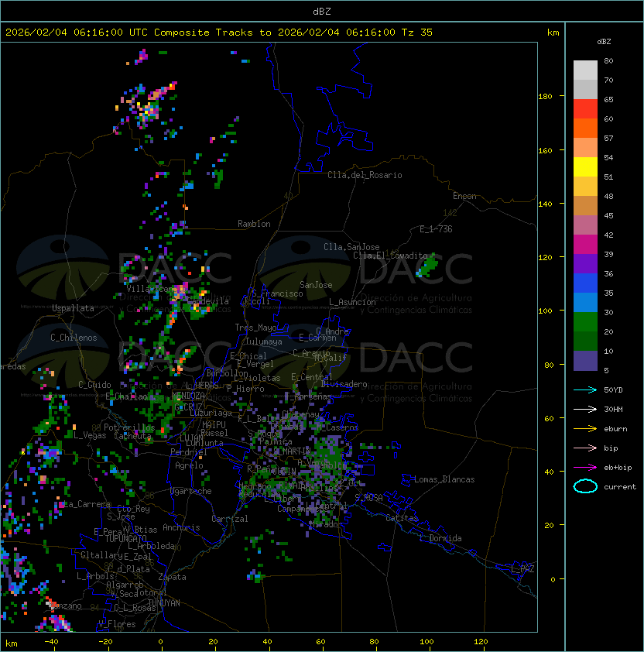The image size is (644, 652).
Task: Click the 'Uspallata' map label
Action: click(x=73, y=308)
